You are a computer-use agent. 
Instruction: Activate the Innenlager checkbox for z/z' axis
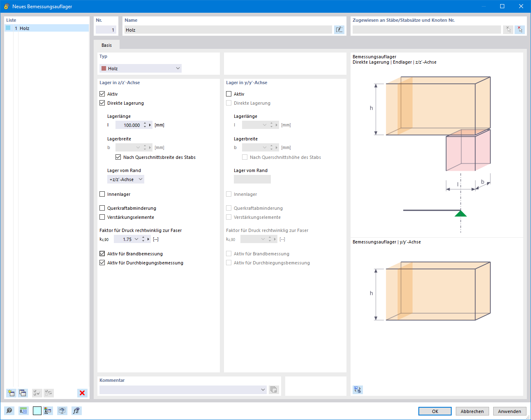click(102, 194)
